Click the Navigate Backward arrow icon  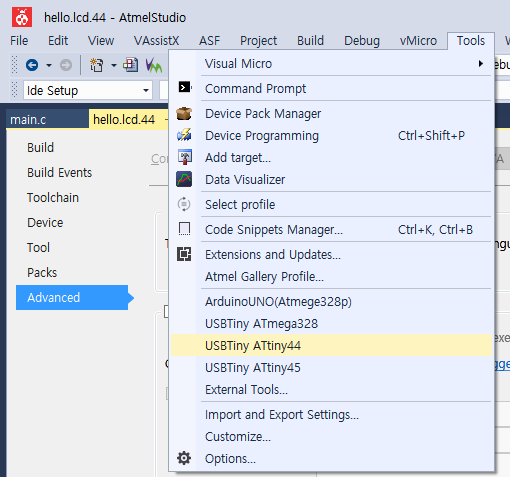(x=32, y=65)
